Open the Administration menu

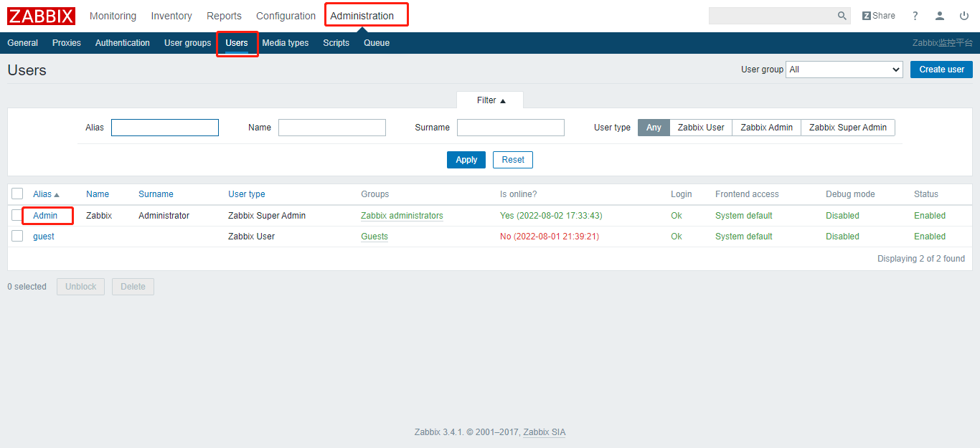click(x=362, y=16)
